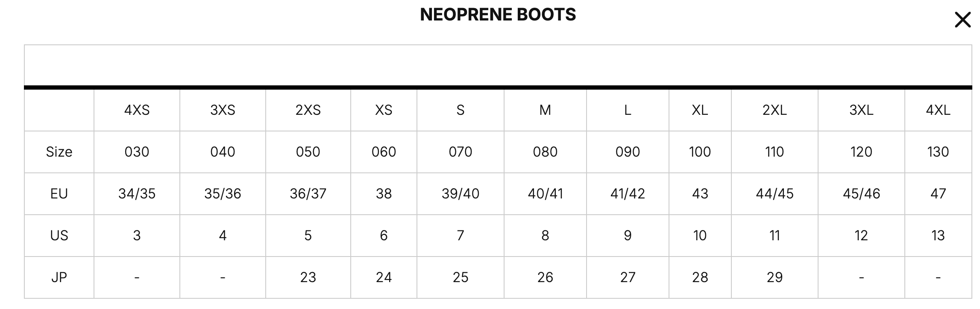
Task: Click the JP 26 cell
Action: pos(545,277)
